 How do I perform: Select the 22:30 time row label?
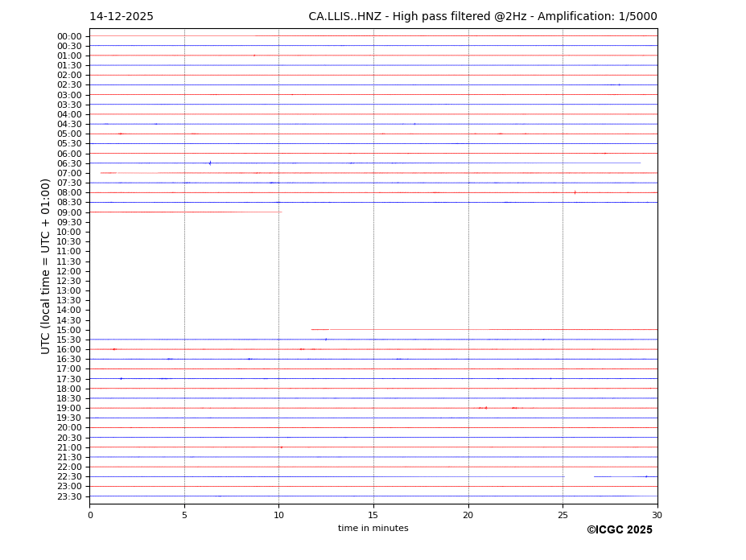click(68, 476)
